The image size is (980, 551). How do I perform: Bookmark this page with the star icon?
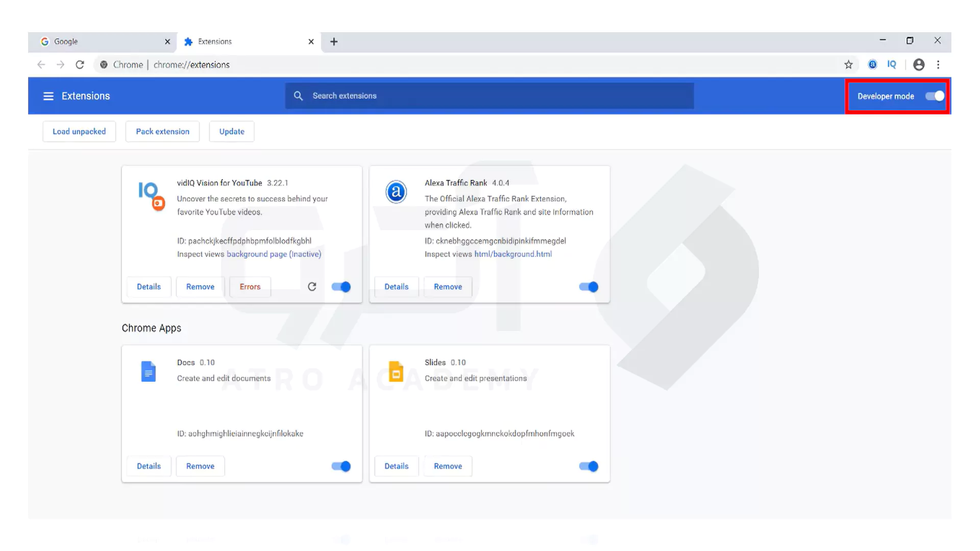pos(848,65)
